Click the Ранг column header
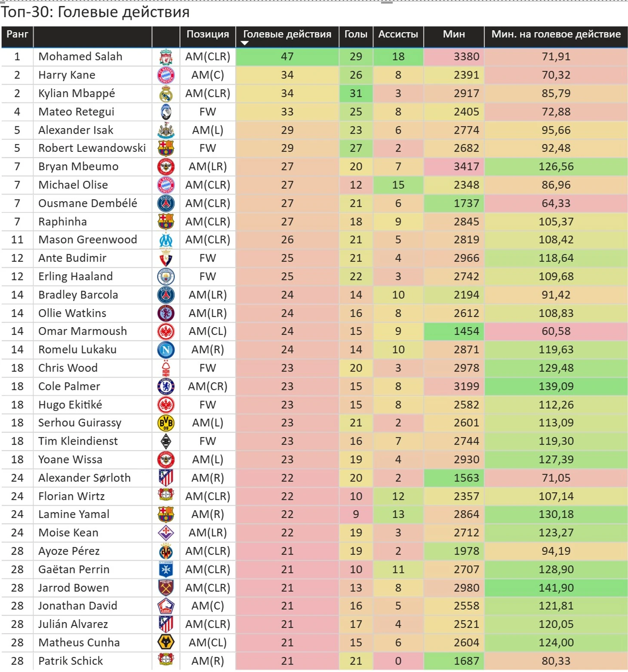This screenshot has width=628, height=672. (17, 34)
